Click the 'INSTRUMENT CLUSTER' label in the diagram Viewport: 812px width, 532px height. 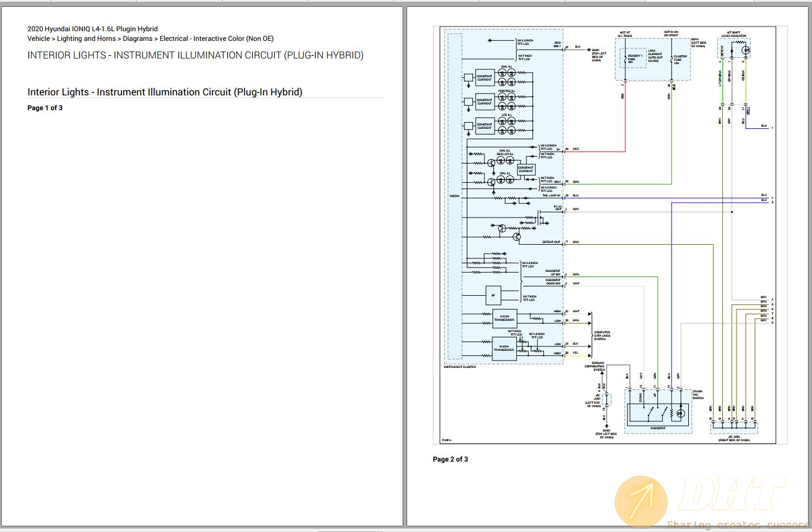pos(460,367)
